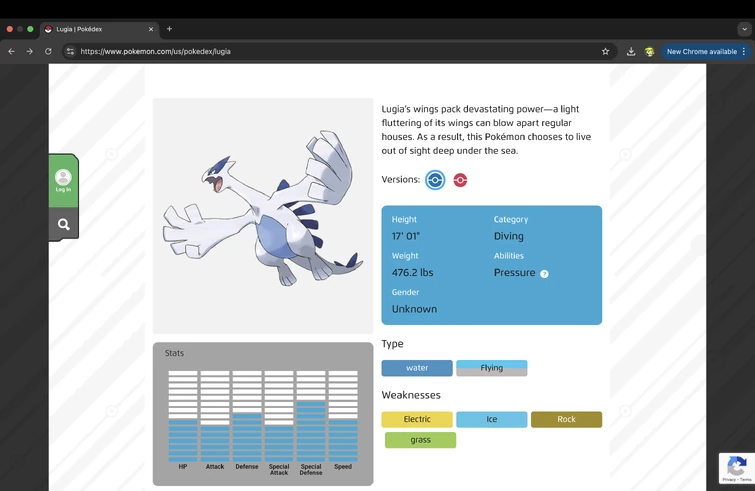Click the Special Defense stat bar
The width and height of the screenshot is (755, 491).
click(x=311, y=416)
